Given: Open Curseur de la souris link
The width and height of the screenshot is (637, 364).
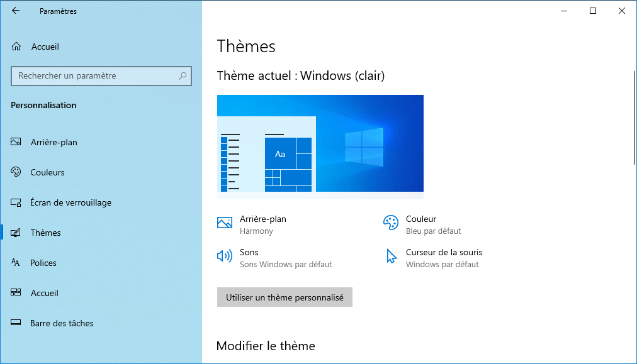Looking at the screenshot, I should coord(434,258).
